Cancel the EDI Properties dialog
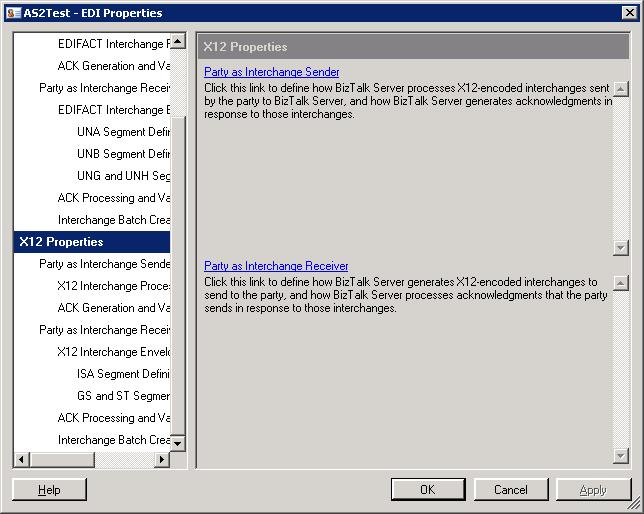The width and height of the screenshot is (644, 514). [511, 489]
